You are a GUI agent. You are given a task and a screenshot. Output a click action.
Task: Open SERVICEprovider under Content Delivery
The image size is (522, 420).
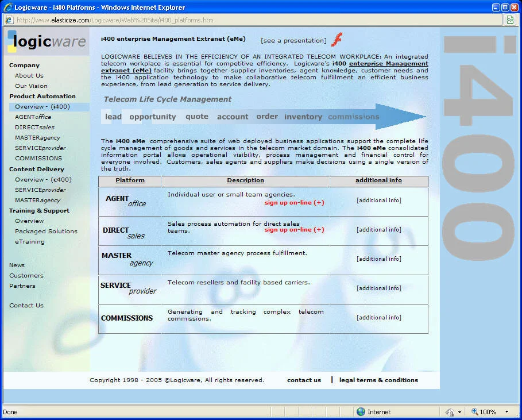(x=40, y=190)
